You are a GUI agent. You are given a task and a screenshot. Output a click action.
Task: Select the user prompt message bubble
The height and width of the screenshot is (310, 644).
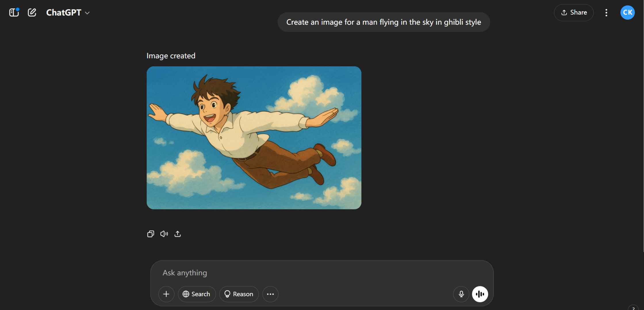point(384,22)
